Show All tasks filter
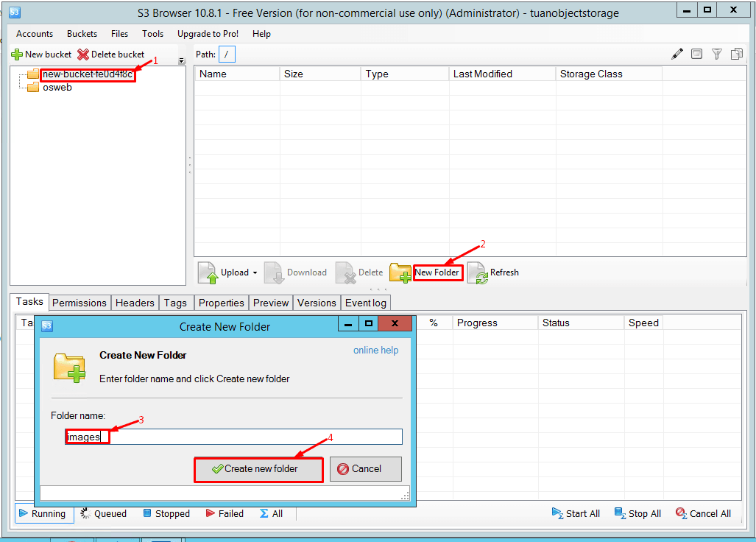Screen dimensions: 756x542 pyautogui.click(x=272, y=514)
